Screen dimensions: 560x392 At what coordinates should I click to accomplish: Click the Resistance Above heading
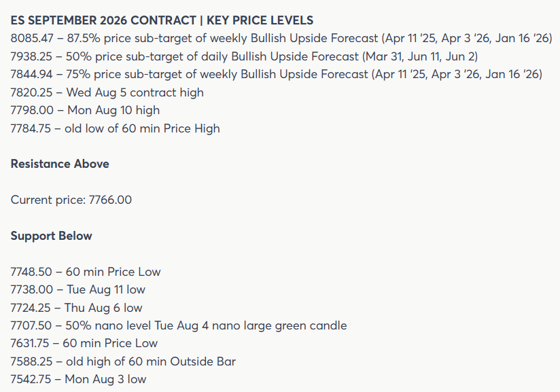coord(60,164)
